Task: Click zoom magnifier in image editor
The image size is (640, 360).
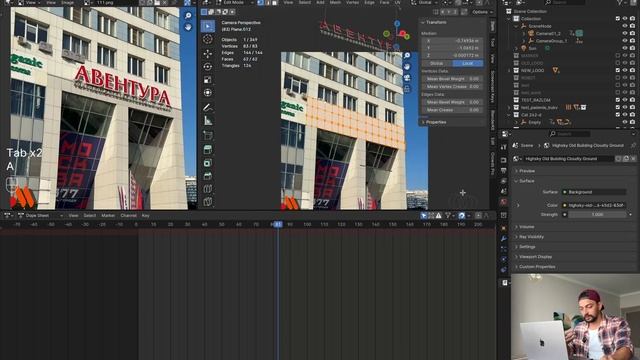Action: tap(188, 16)
